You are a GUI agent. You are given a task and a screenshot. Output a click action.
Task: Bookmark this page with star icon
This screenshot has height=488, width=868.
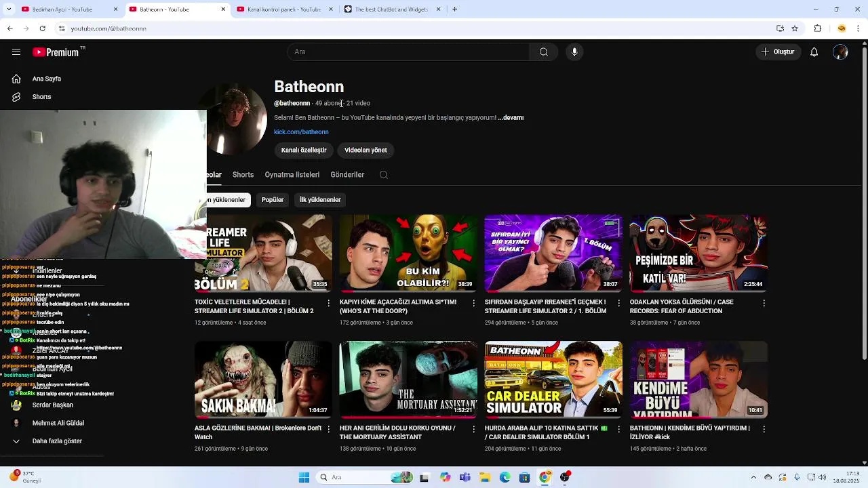pos(795,28)
